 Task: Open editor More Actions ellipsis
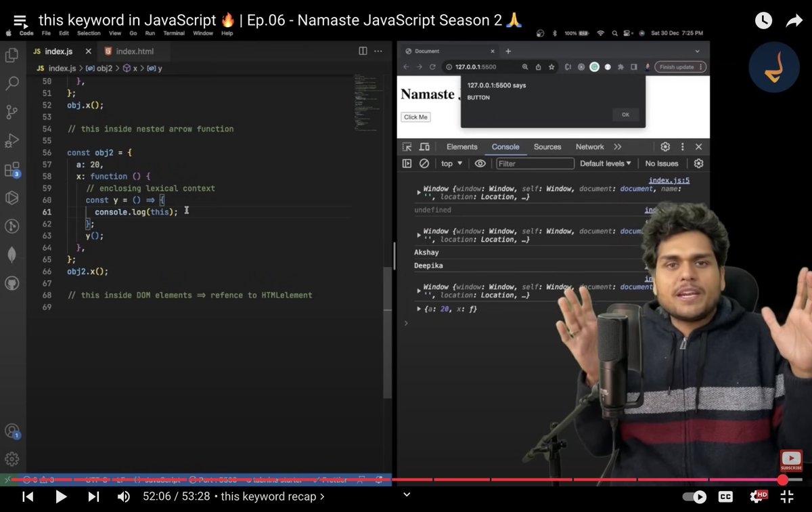[378, 51]
